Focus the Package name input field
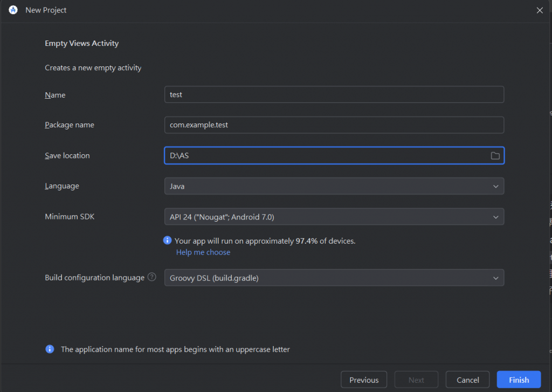The height and width of the screenshot is (392, 552). click(x=334, y=125)
